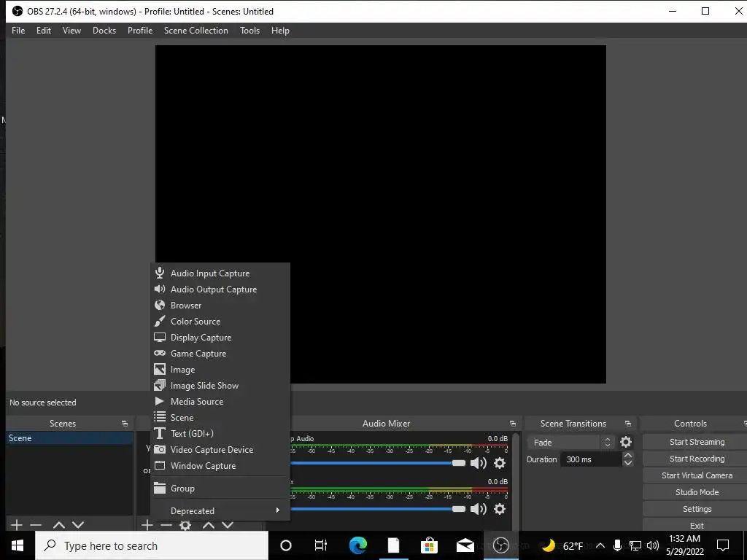
Task: Add an Image Slide Show source
Action: tap(220, 386)
